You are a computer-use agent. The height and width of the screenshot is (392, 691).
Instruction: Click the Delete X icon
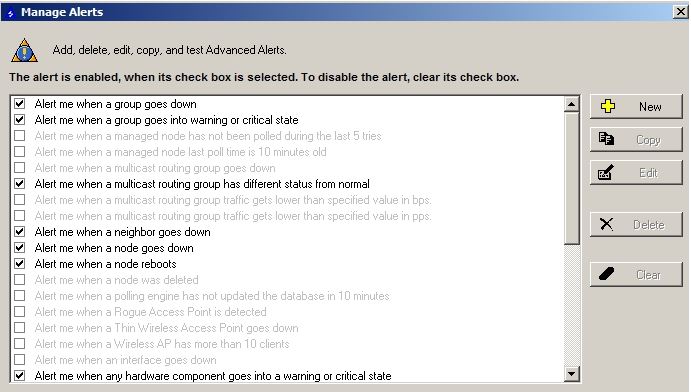pyautogui.click(x=606, y=224)
